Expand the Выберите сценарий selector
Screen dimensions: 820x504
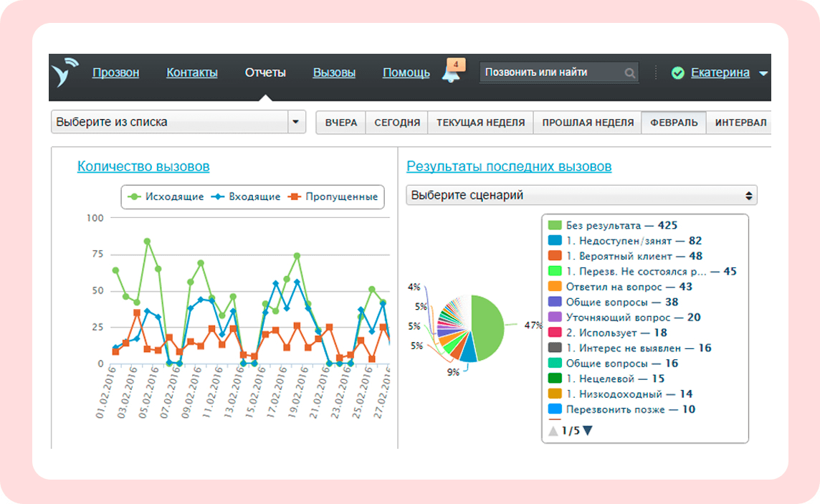point(581,196)
